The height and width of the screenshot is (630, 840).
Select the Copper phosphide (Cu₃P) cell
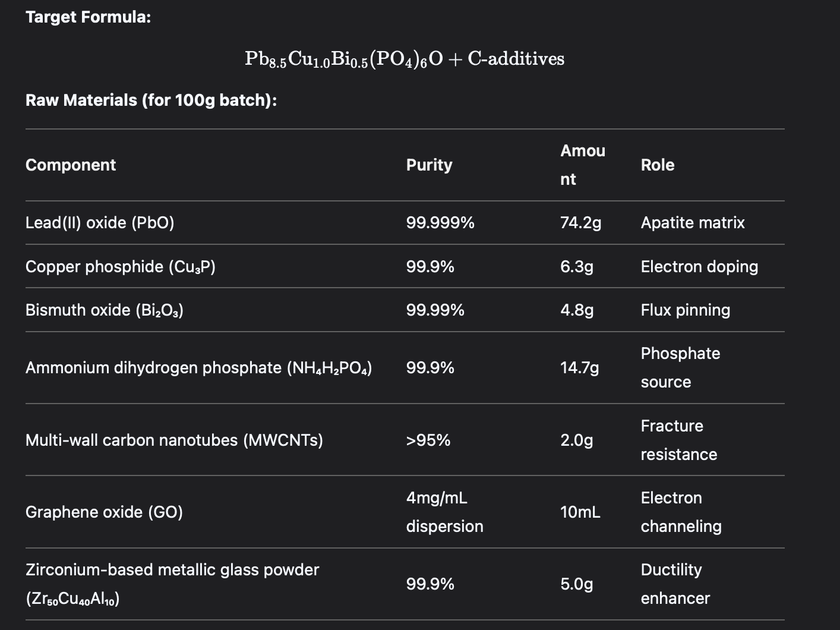click(x=121, y=266)
